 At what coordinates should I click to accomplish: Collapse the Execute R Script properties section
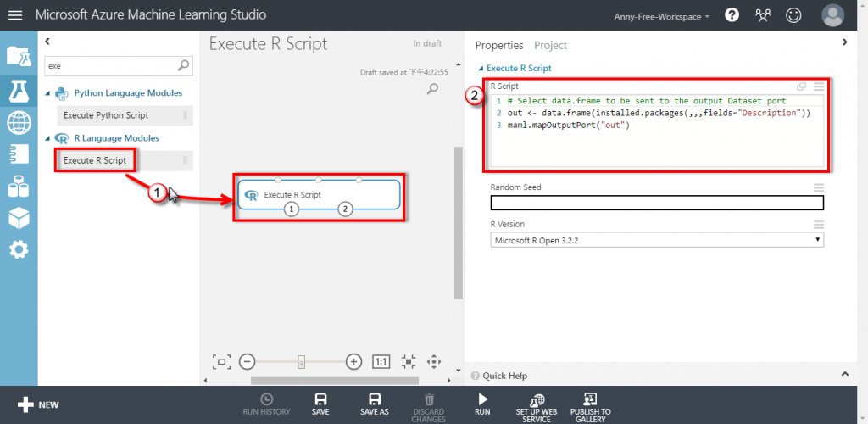tap(481, 69)
